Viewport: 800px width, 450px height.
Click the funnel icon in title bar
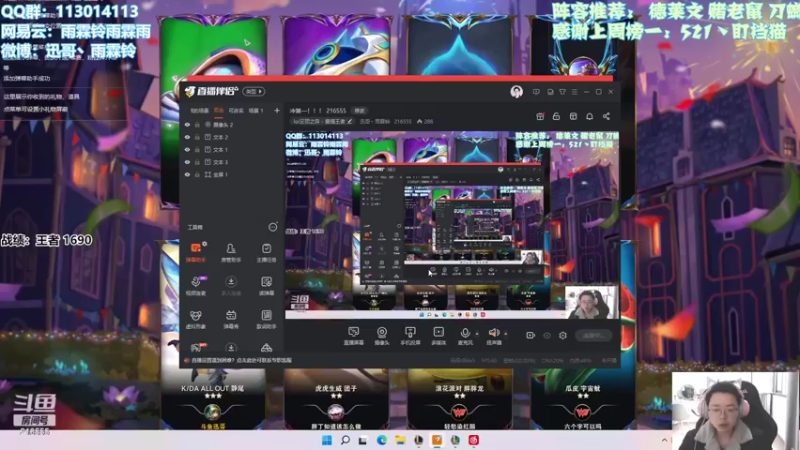pyautogui.click(x=562, y=92)
